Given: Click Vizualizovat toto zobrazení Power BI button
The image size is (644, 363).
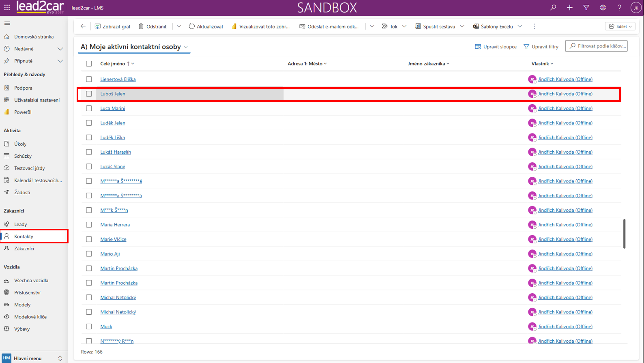Looking at the screenshot, I should pos(261,26).
